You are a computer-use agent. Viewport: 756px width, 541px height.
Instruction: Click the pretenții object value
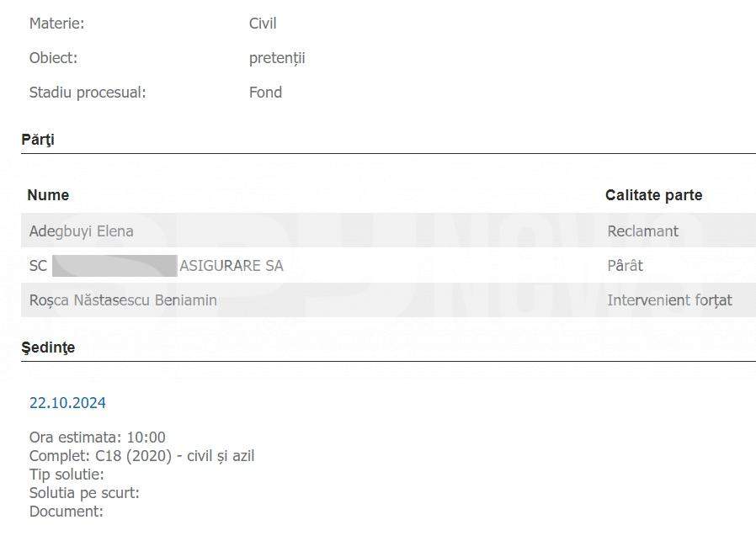click(x=277, y=58)
